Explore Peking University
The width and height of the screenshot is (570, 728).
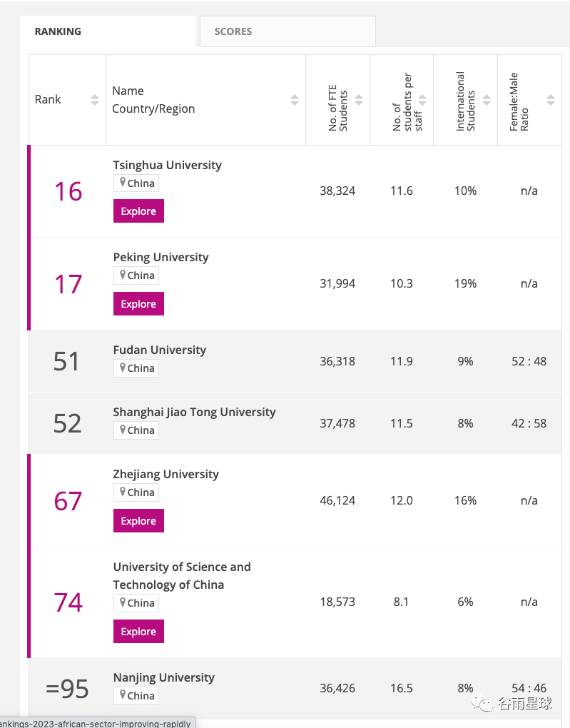click(x=139, y=303)
